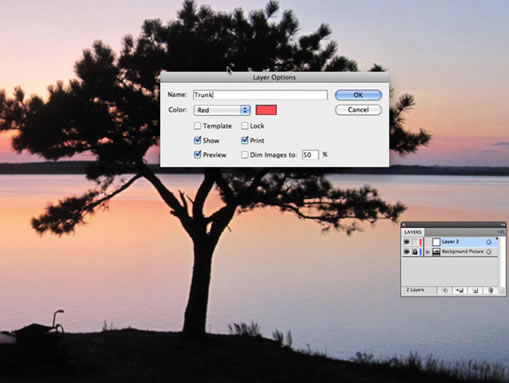This screenshot has width=509, height=383.
Task: Click the red layer color swatch
Action: click(x=266, y=110)
